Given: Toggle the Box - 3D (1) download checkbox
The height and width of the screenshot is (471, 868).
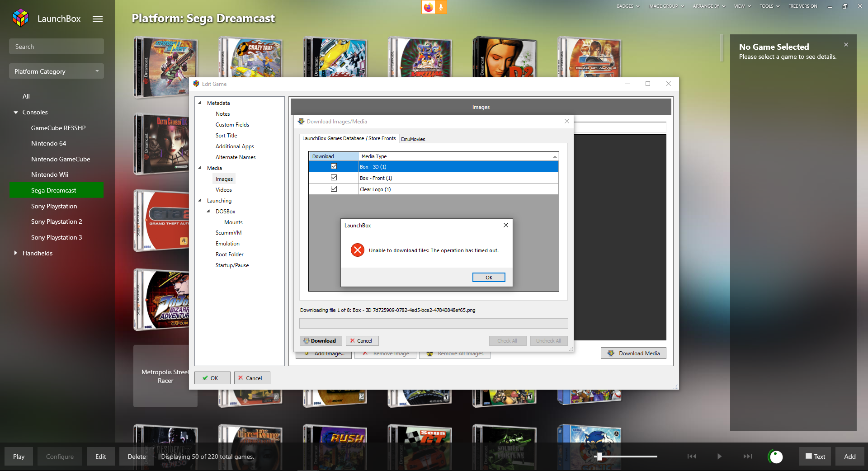Looking at the screenshot, I should (334, 166).
